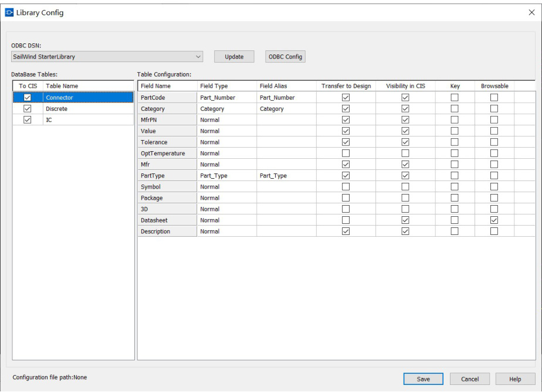
Task: Change Field Type of PartType row
Action: click(x=226, y=175)
